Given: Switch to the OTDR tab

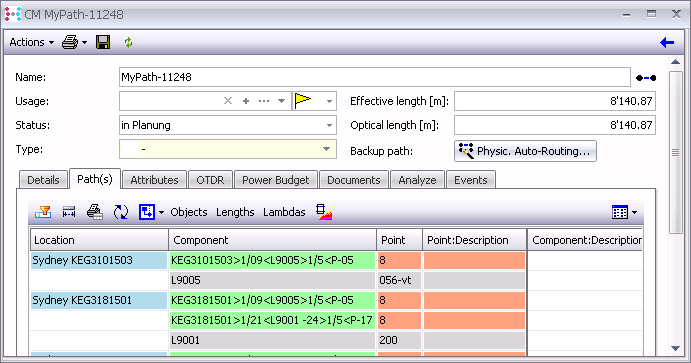Looking at the screenshot, I should (210, 180).
